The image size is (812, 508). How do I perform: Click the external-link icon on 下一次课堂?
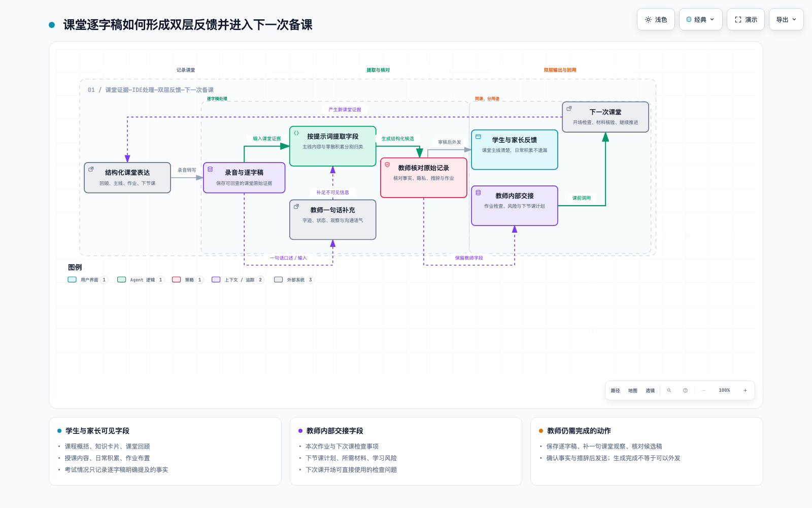tap(569, 109)
